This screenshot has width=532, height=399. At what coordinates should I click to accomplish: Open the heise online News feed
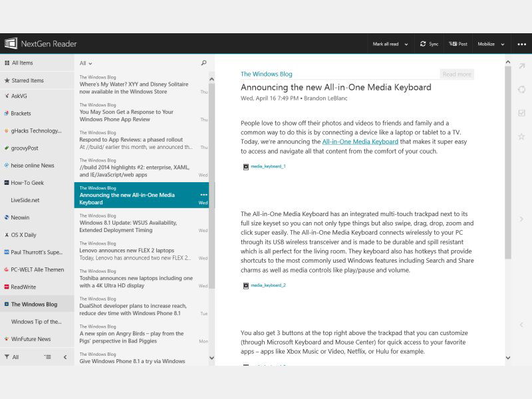pos(37,165)
